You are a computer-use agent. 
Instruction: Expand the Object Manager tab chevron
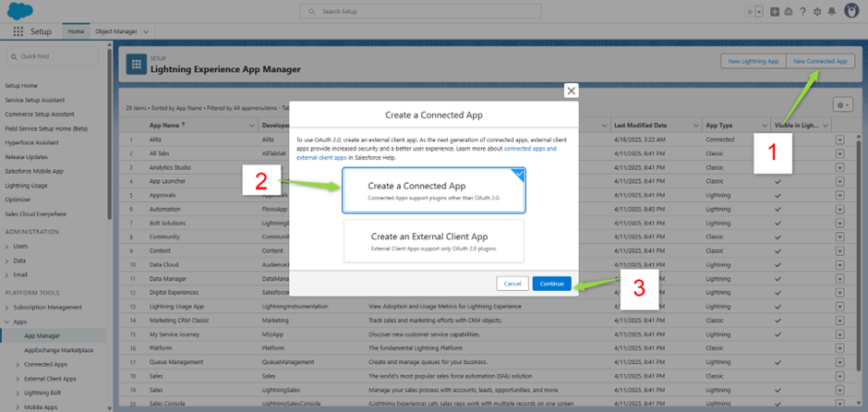tap(146, 31)
